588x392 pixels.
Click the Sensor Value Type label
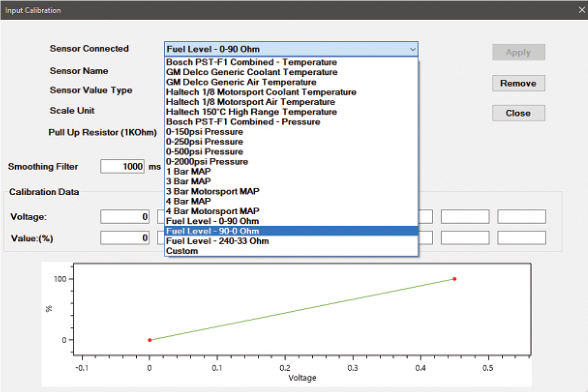[x=91, y=91]
